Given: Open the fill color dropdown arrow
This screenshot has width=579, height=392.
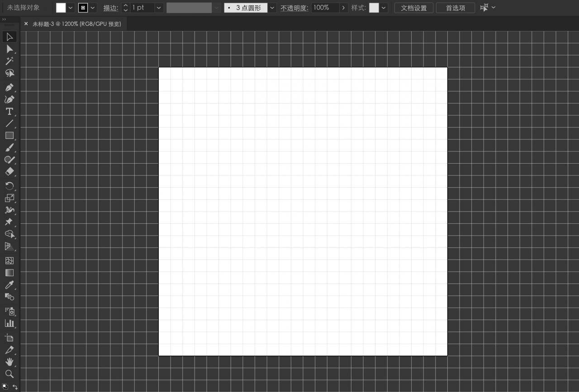Looking at the screenshot, I should pos(71,8).
